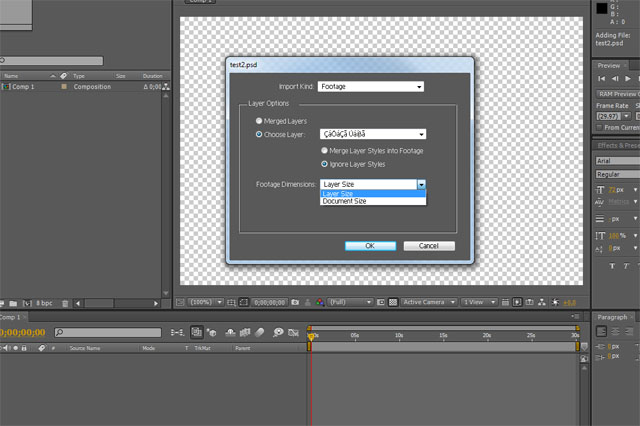
Task: Click the brainstorm icon in timeline
Action: point(278,333)
